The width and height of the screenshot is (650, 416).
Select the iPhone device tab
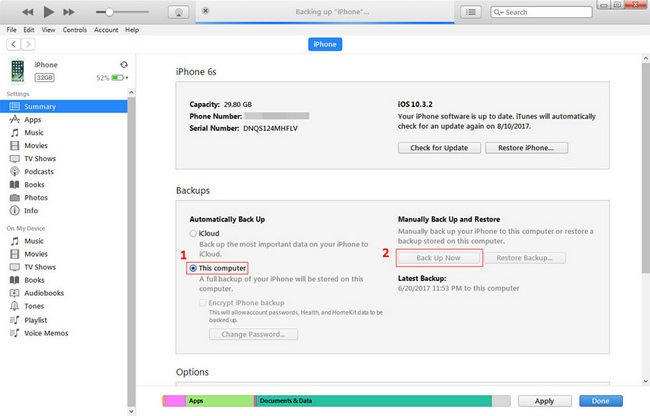(x=325, y=44)
